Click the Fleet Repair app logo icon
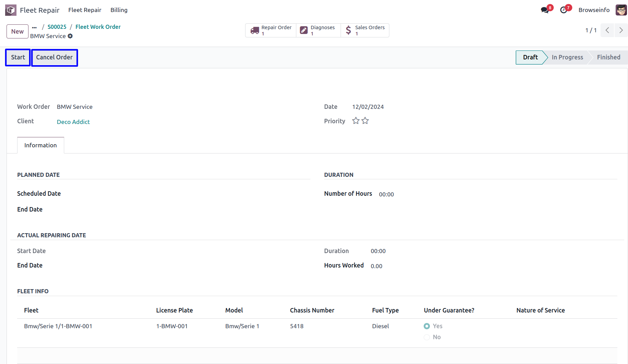Viewport: 628px width, 364px height. (11, 10)
